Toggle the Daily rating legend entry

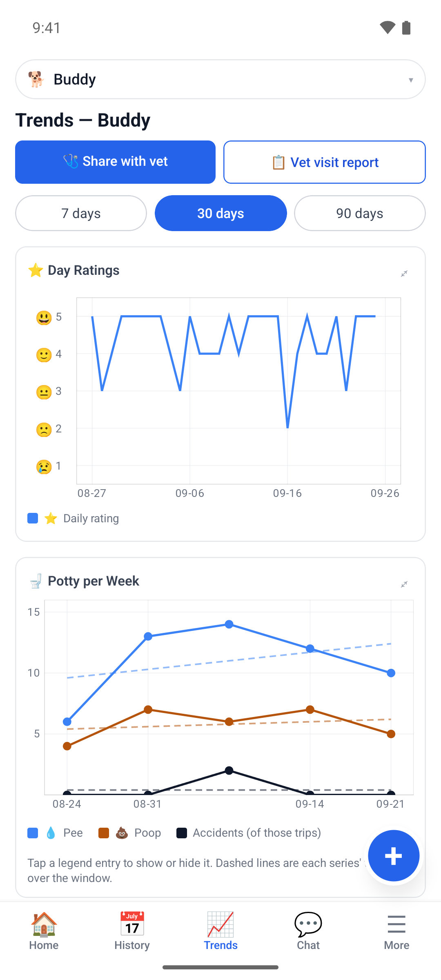(73, 519)
